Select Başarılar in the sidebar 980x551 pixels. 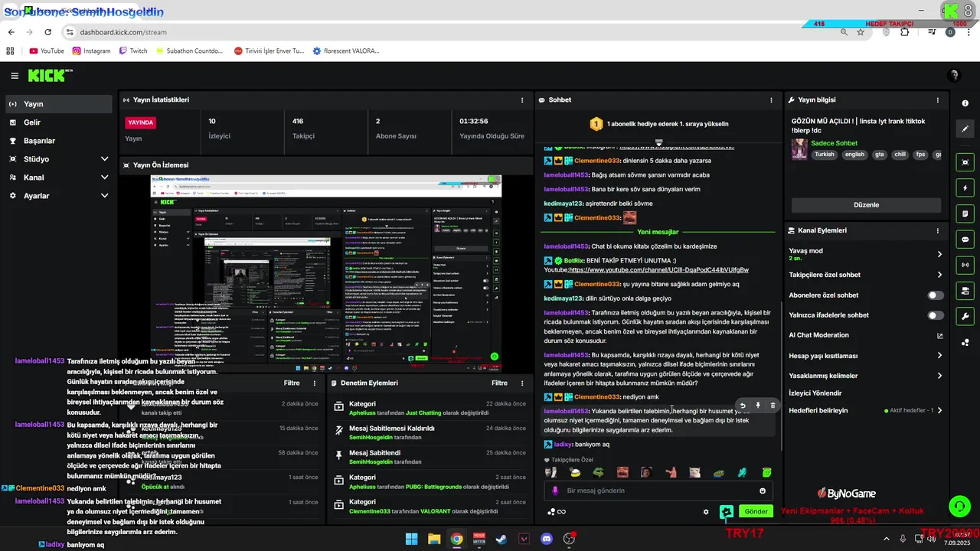coord(58,141)
